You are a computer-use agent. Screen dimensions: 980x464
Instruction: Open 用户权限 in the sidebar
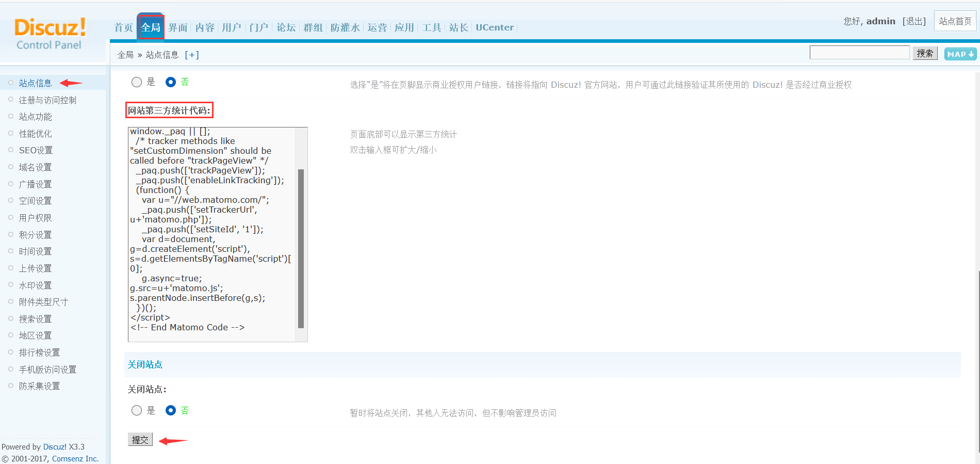pyautogui.click(x=36, y=218)
